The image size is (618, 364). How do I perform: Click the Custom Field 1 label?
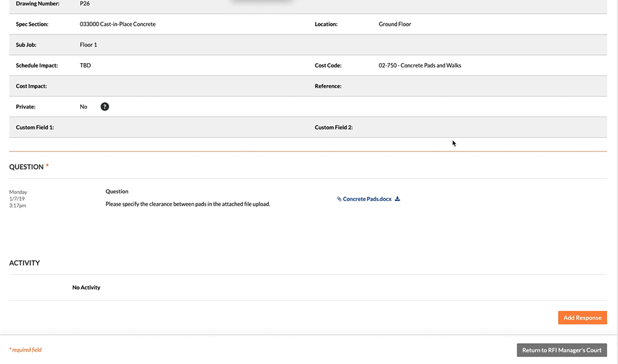point(35,127)
